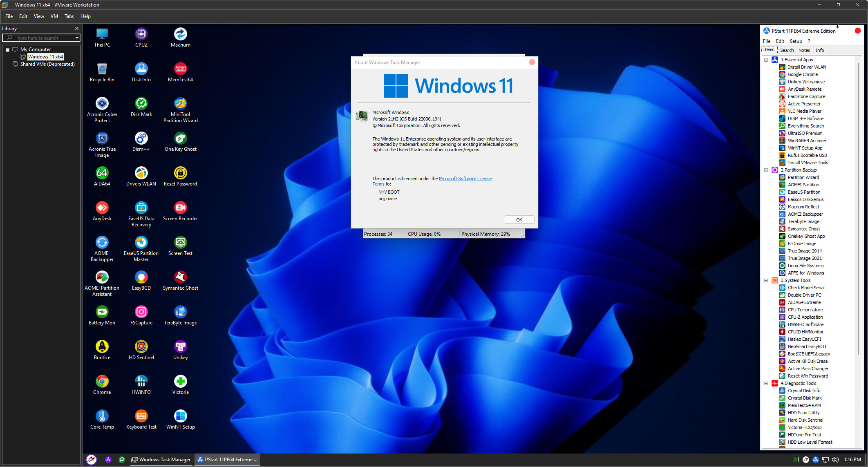Screen dimensions: 868x467
Task: Open the Library search dropdown arrow
Action: pos(76,38)
